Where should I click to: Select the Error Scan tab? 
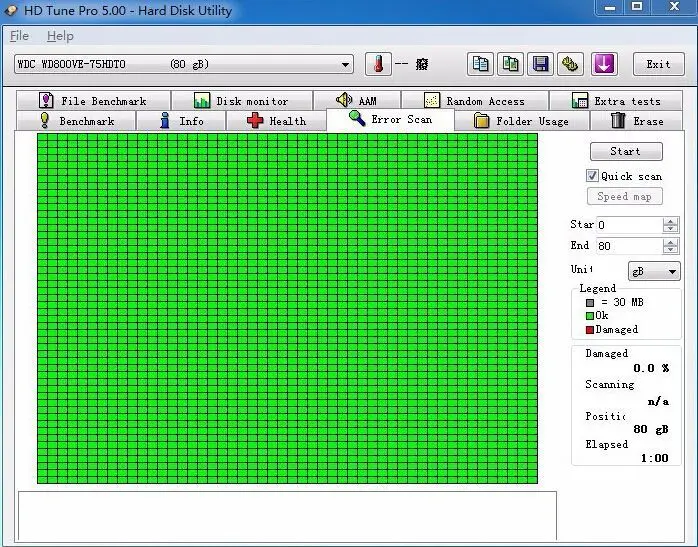click(390, 119)
